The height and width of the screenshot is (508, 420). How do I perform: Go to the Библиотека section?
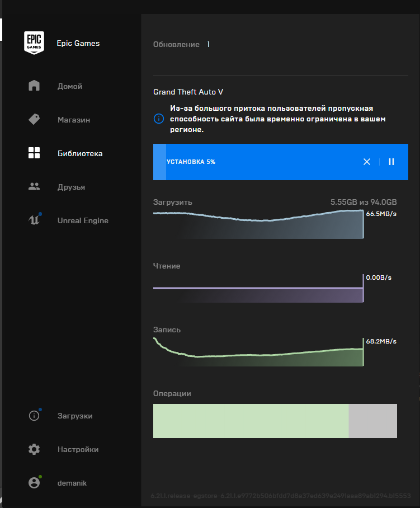click(79, 153)
